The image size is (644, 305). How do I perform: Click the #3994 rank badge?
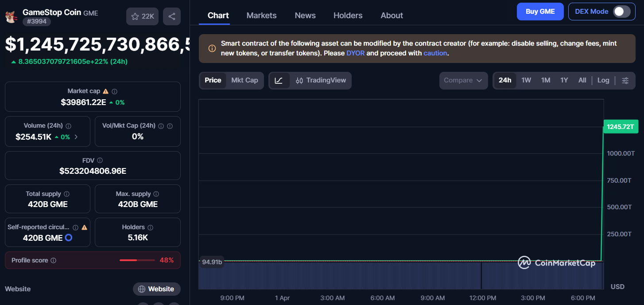(37, 21)
